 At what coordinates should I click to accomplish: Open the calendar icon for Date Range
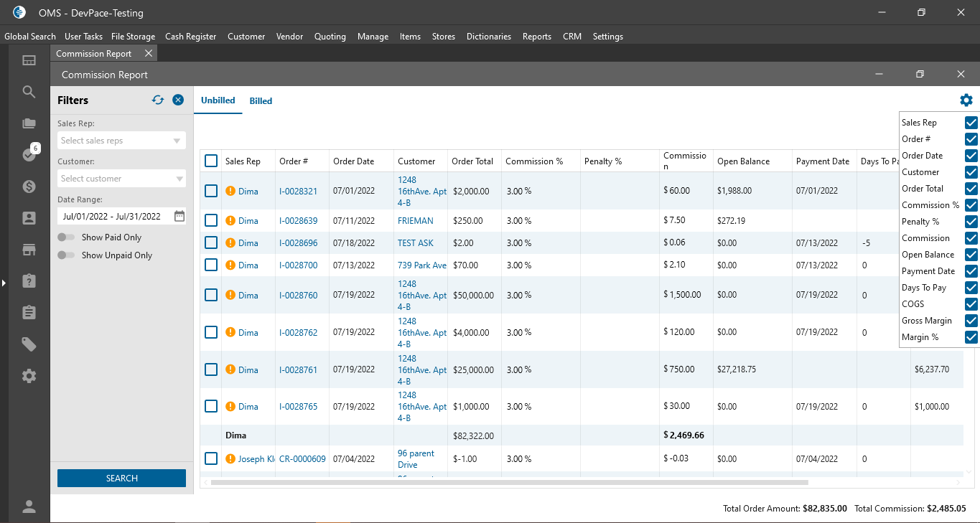coord(179,215)
